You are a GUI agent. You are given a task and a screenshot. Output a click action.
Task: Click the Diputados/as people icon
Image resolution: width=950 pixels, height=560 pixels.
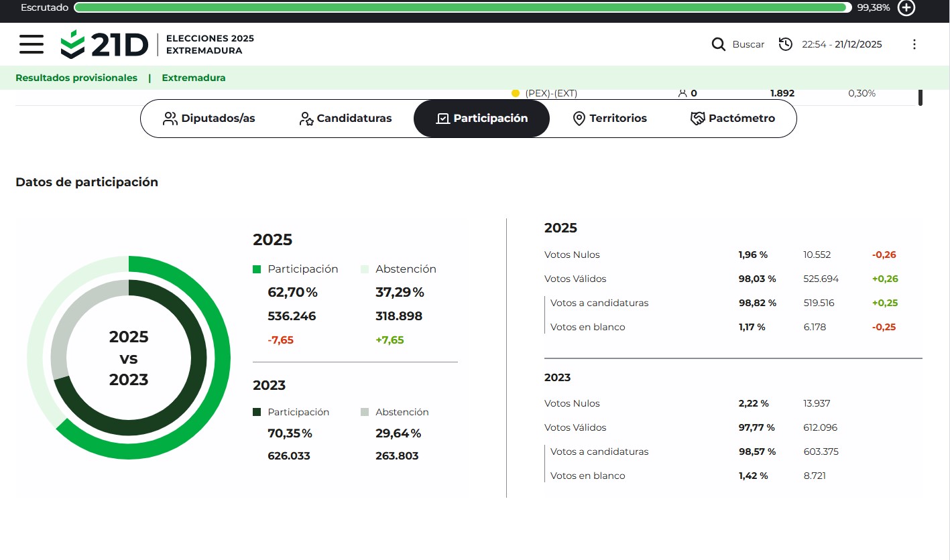[170, 119]
